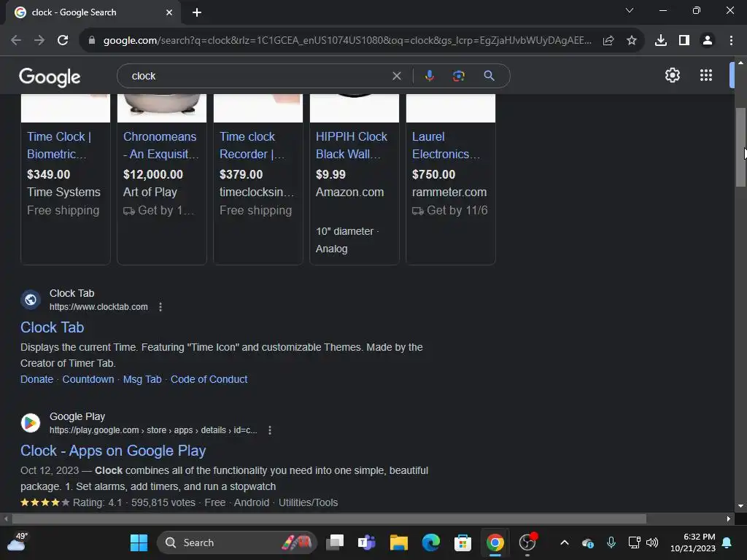Open the notifications bell icon
The image size is (747, 560).
click(x=727, y=542)
